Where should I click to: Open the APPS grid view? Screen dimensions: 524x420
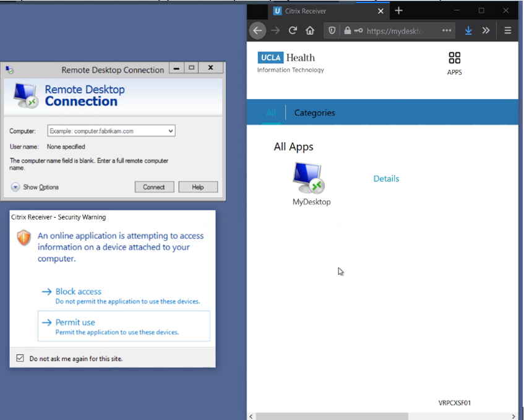[x=455, y=64]
